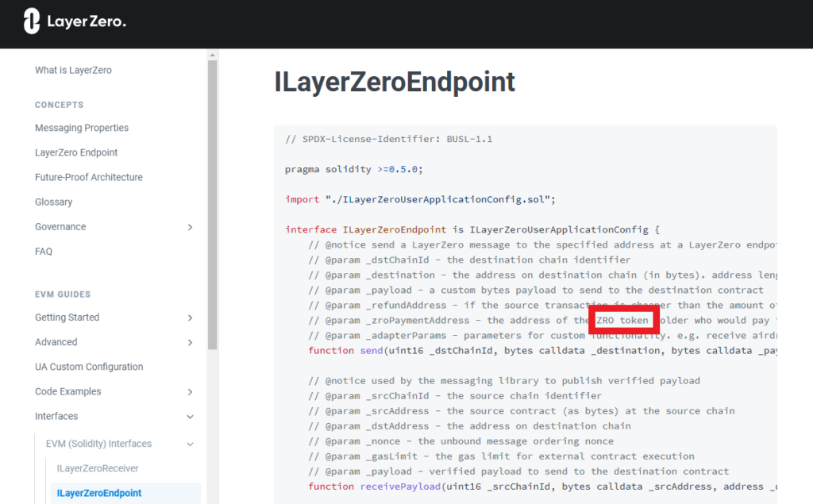This screenshot has width=813, height=504.
Task: Open the ILayerZeroReceiver interface page
Action: tap(98, 468)
